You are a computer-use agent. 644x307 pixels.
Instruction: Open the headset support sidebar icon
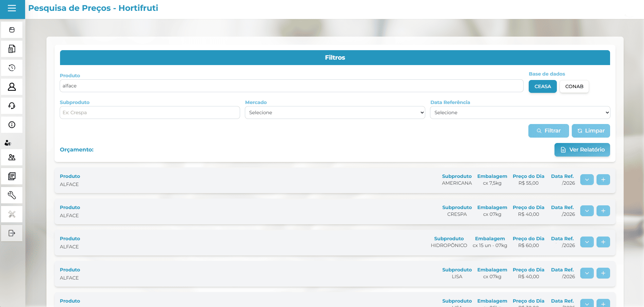(12, 106)
